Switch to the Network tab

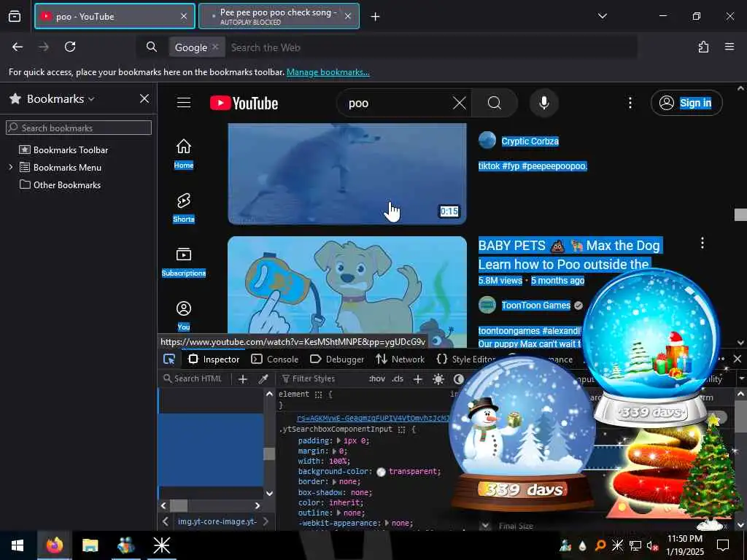coord(400,359)
